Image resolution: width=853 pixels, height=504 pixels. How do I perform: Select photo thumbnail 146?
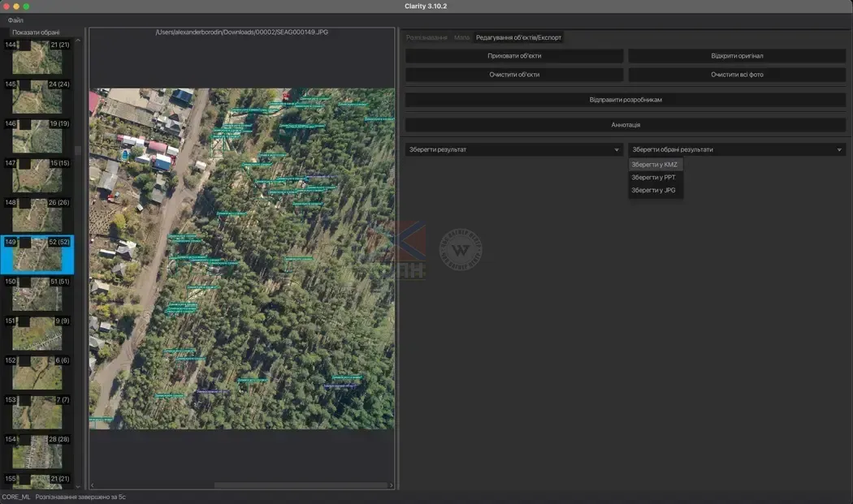tap(37, 136)
